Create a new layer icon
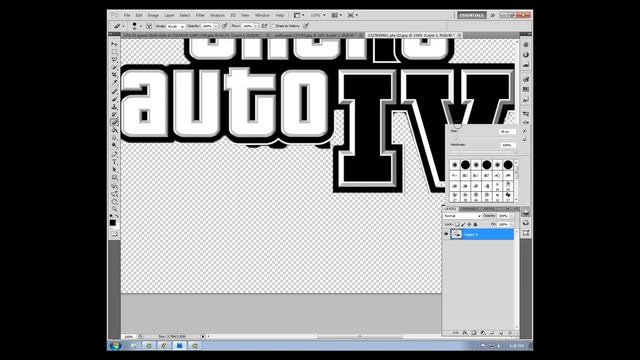 [x=501, y=333]
